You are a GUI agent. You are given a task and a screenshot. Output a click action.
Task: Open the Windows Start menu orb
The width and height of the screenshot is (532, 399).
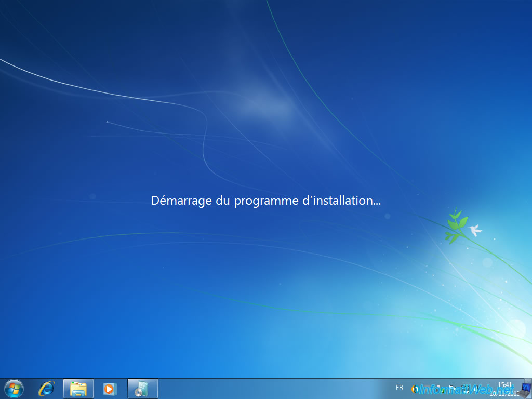[14, 389]
